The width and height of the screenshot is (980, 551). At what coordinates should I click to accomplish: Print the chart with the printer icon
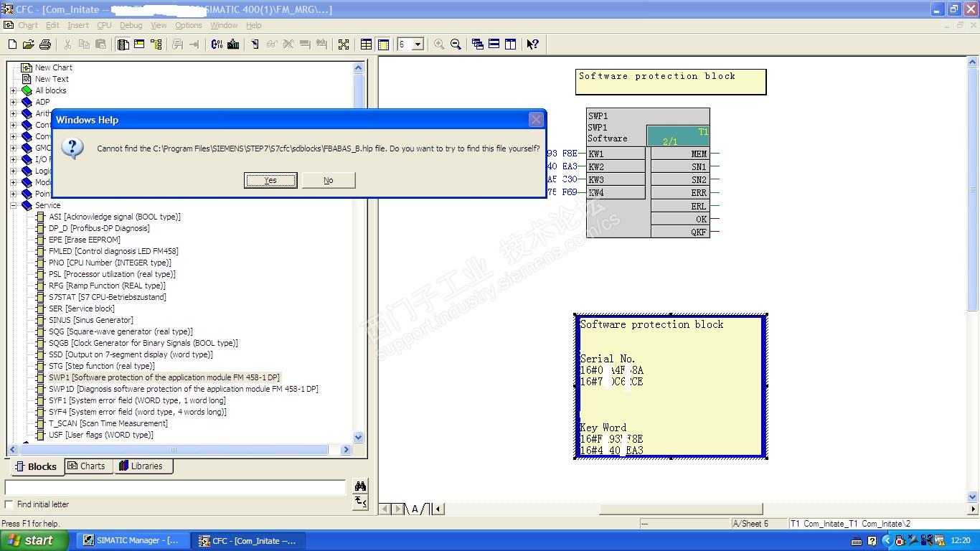[x=45, y=44]
